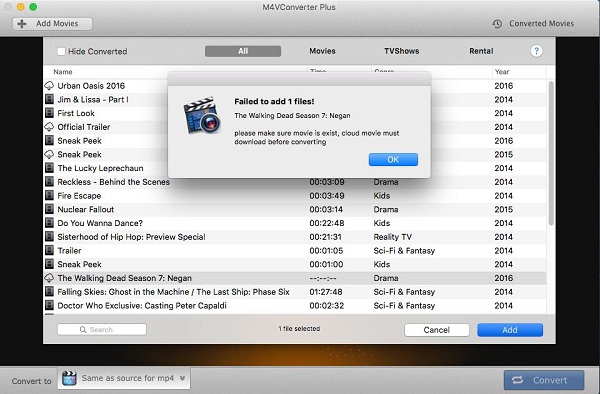600x394 pixels.
Task: Click the Year column header
Action: pyautogui.click(x=502, y=72)
